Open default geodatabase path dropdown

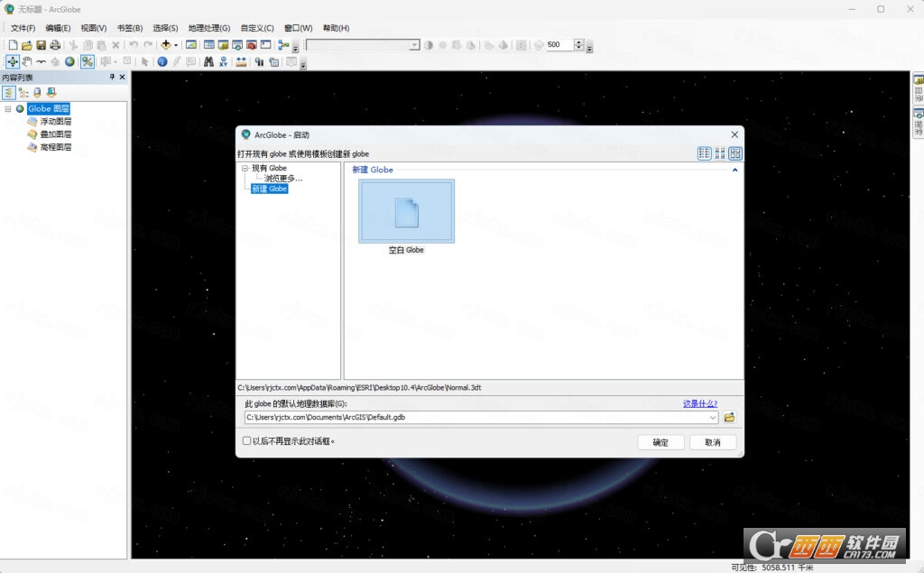tap(713, 418)
